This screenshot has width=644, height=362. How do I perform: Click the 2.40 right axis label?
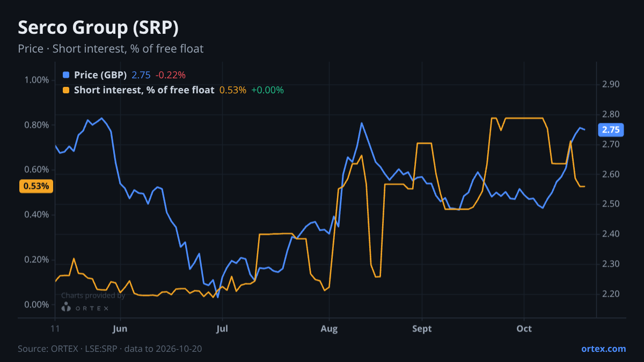coord(611,234)
